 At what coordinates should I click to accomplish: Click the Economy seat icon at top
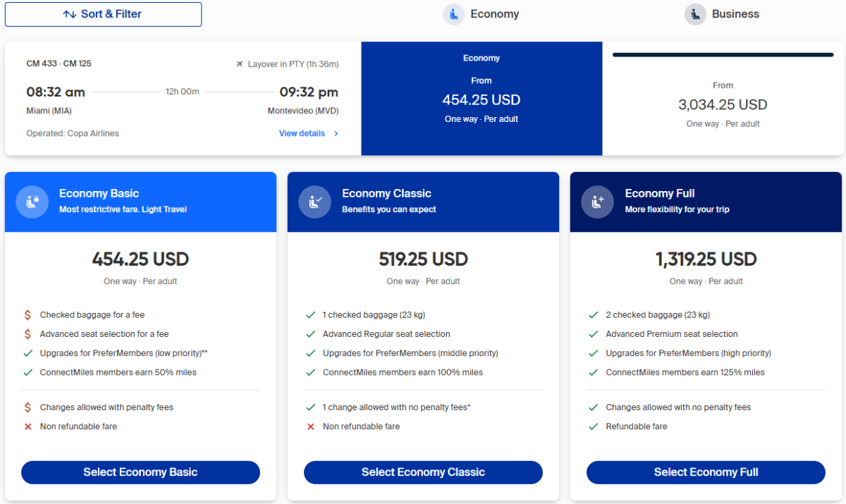coord(453,14)
